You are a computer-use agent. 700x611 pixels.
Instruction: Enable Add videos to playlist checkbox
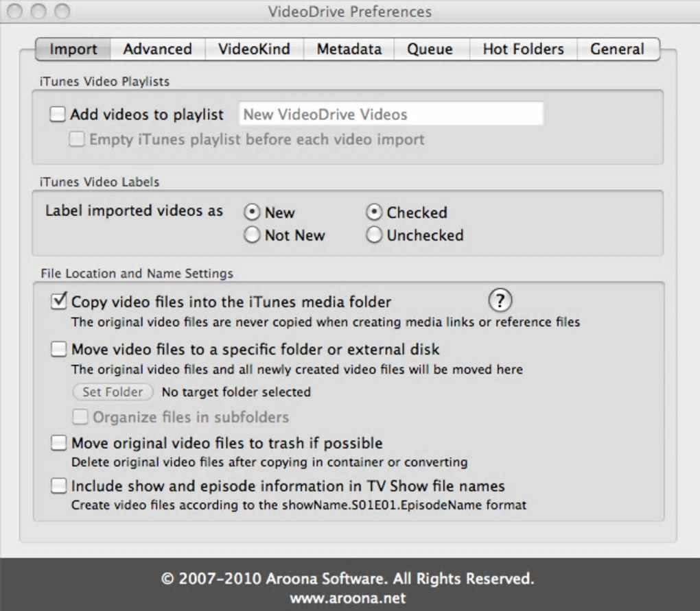pyautogui.click(x=58, y=115)
